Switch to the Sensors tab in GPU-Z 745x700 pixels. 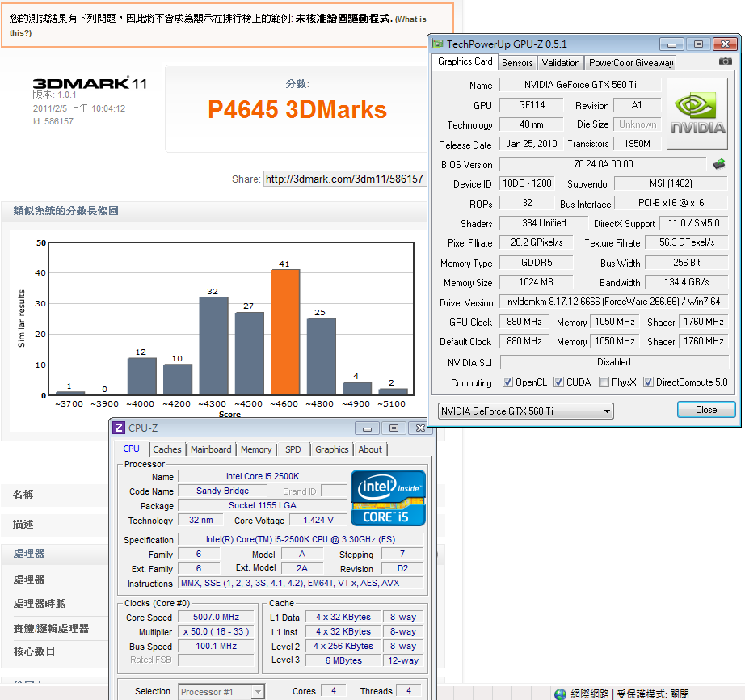(x=517, y=63)
